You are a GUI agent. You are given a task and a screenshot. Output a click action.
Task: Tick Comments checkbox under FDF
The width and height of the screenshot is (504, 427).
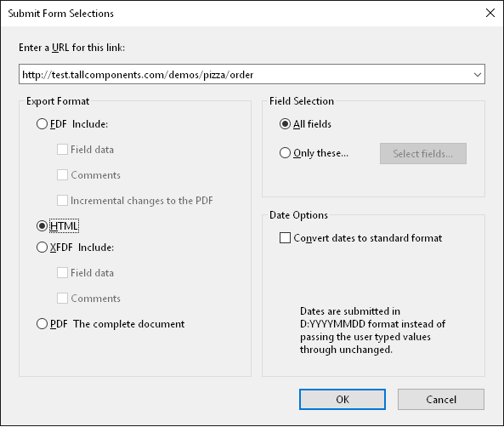[x=62, y=174]
